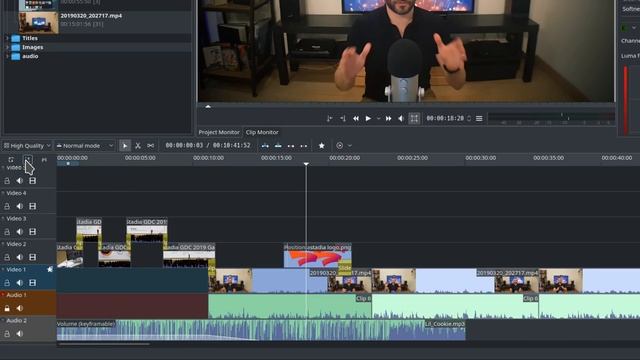640x360 pixels.
Task: Toggle monitor edit mode overlay button
Action: 414,118
